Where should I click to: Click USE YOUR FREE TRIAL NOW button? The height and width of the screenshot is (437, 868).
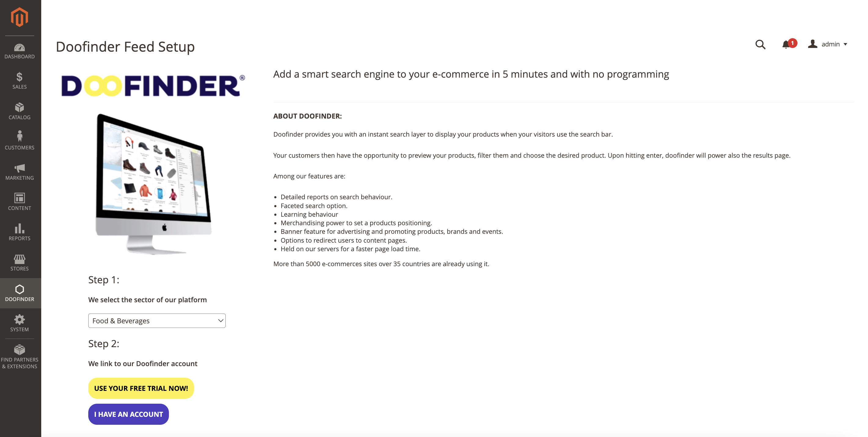(141, 388)
